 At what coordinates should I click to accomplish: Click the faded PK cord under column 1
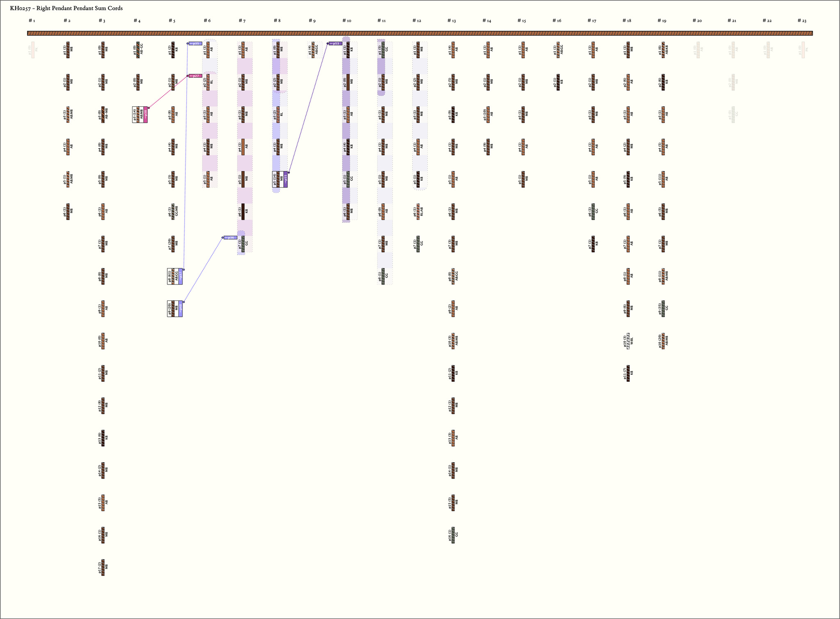point(33,50)
